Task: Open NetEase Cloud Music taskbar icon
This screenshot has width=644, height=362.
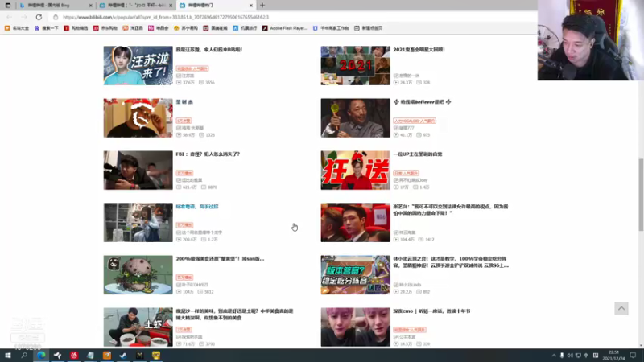Action: click(74, 356)
